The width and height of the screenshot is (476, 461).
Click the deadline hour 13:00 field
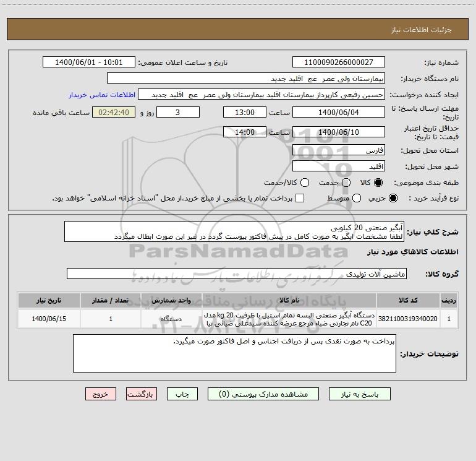point(245,112)
